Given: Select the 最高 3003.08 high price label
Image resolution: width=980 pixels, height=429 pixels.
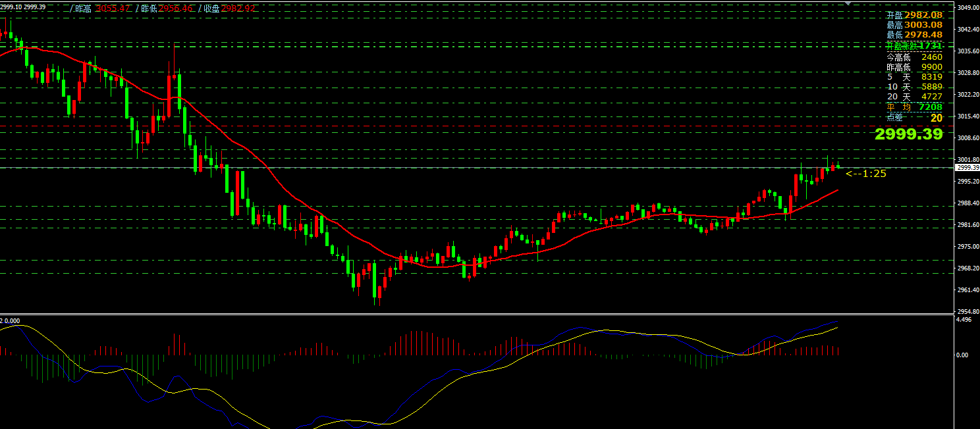Looking at the screenshot, I should [x=914, y=24].
